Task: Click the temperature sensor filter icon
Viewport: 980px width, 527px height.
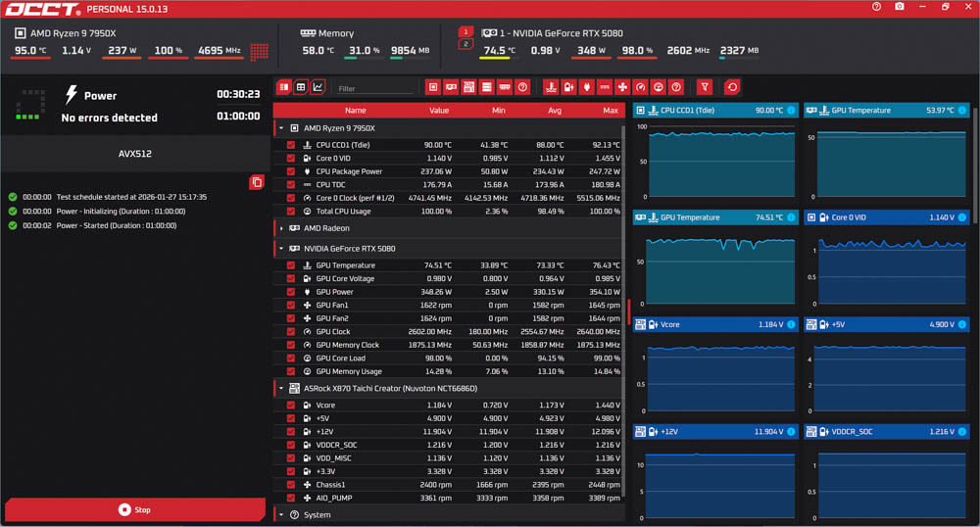Action: [549, 87]
